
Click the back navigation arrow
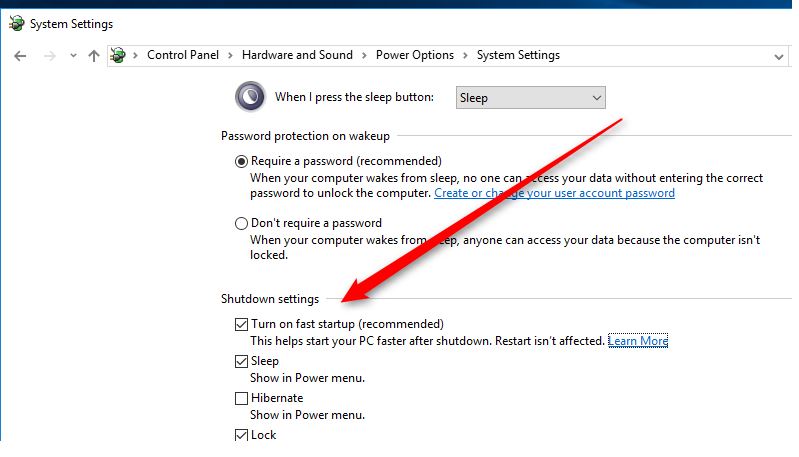pyautogui.click(x=20, y=56)
